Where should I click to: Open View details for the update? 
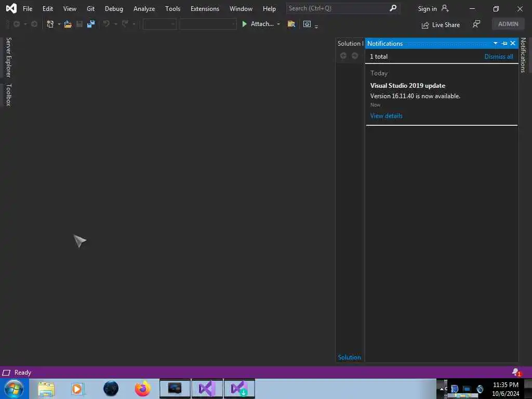coord(386,116)
